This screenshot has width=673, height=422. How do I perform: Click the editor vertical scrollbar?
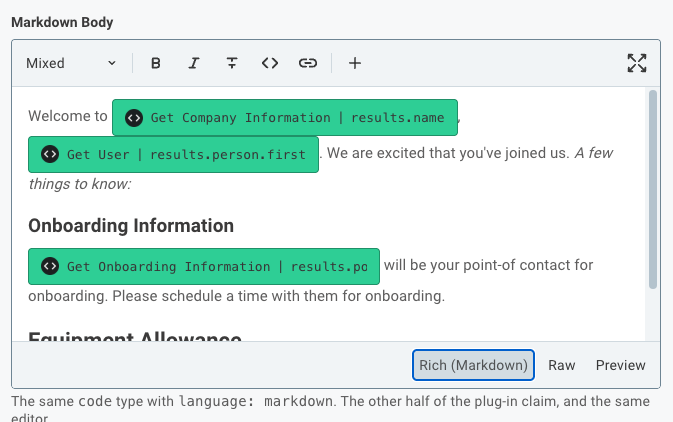coord(653,189)
